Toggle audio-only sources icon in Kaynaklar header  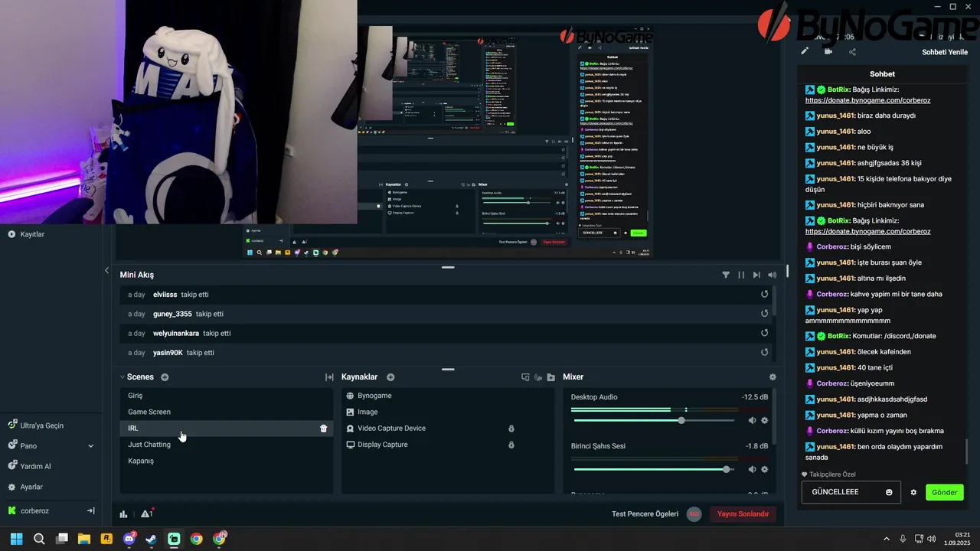pyautogui.click(x=538, y=377)
